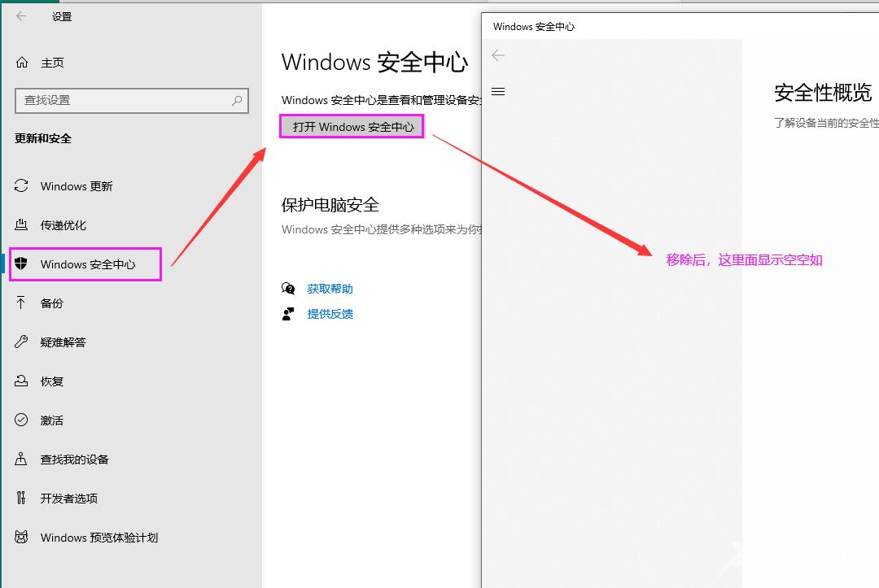Open the 提供反馈 link
879x588 pixels.
[x=330, y=314]
